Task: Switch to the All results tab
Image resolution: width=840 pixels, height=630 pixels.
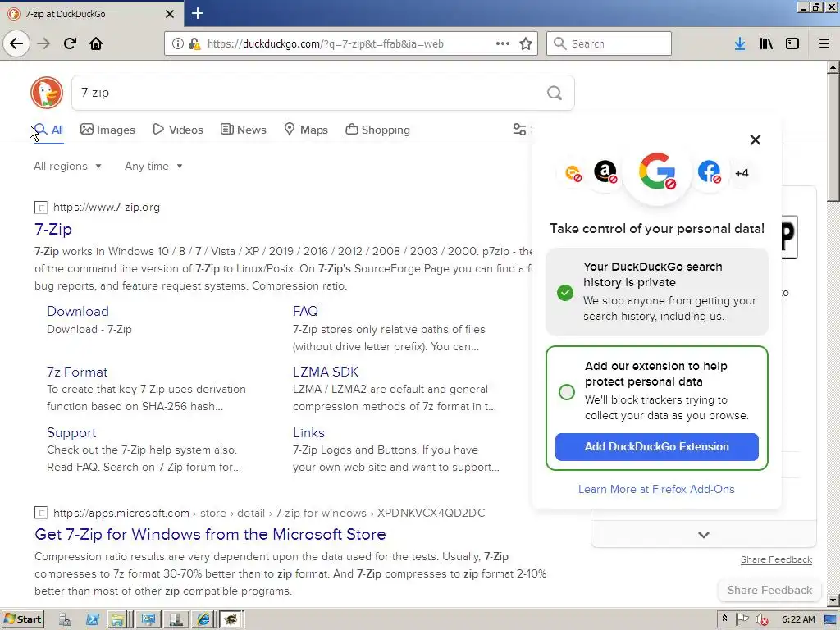Action: point(48,130)
